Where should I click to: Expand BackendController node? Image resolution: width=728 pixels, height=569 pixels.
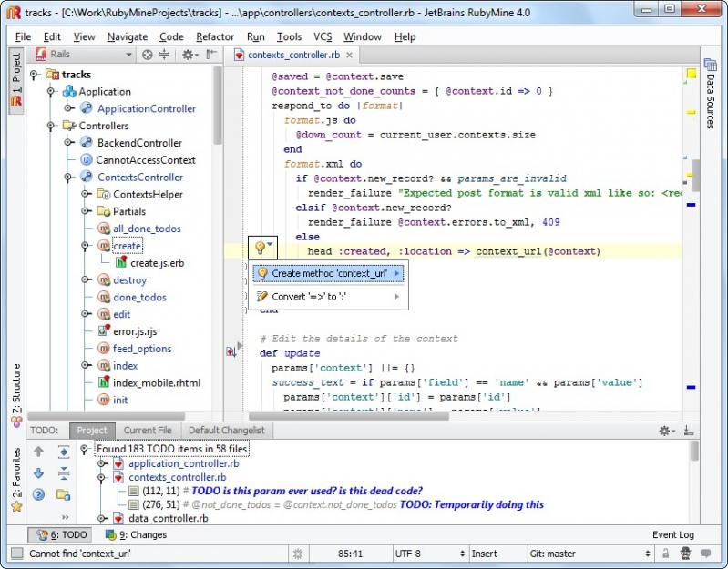coord(68,143)
